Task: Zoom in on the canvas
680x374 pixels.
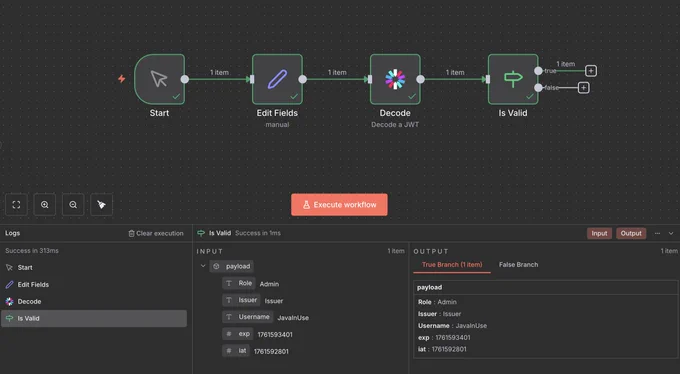Action: [45, 205]
